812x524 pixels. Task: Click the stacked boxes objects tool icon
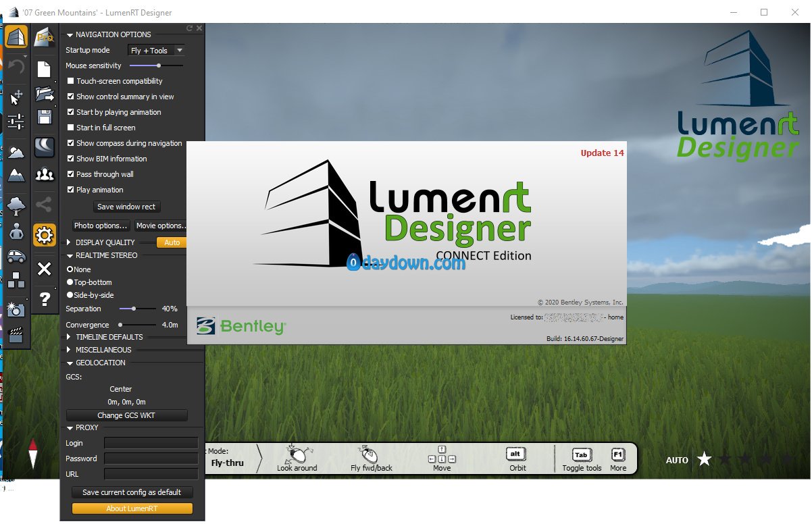(17, 280)
